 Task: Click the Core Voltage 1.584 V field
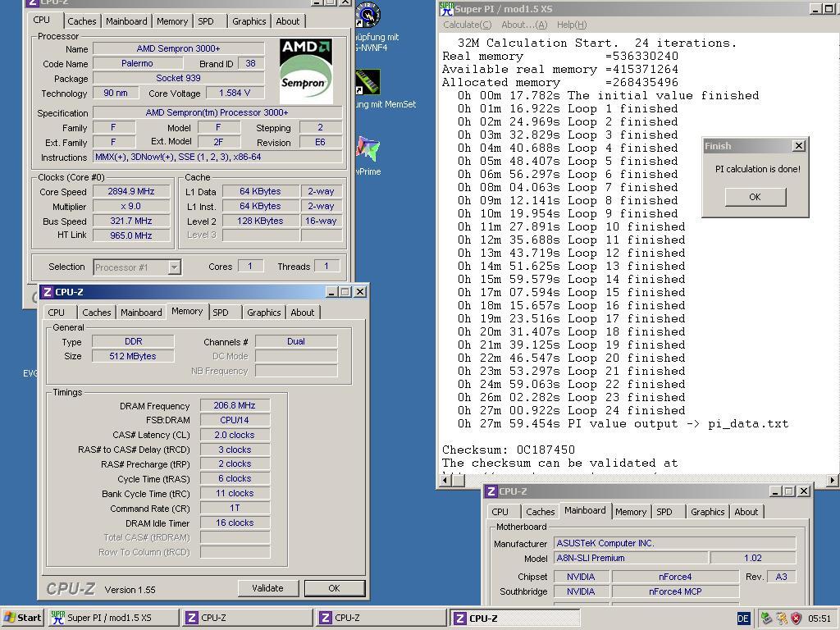235,93
